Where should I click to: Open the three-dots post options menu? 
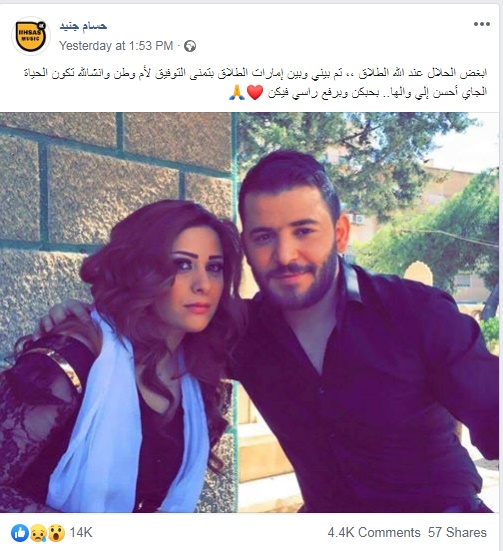[x=482, y=24]
